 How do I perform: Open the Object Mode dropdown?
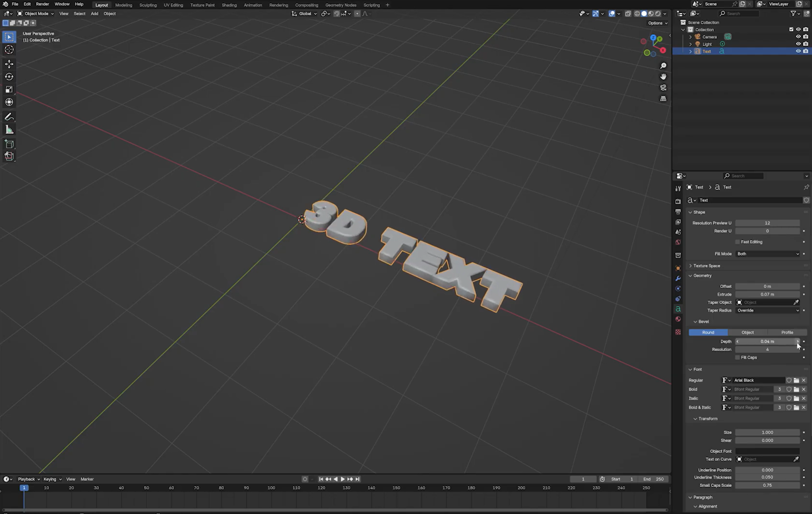pyautogui.click(x=36, y=14)
